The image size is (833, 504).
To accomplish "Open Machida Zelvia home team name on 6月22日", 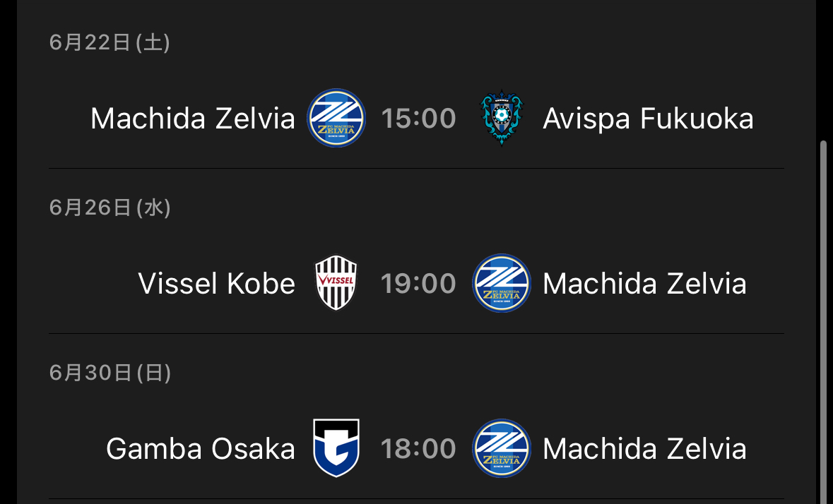I will point(193,119).
